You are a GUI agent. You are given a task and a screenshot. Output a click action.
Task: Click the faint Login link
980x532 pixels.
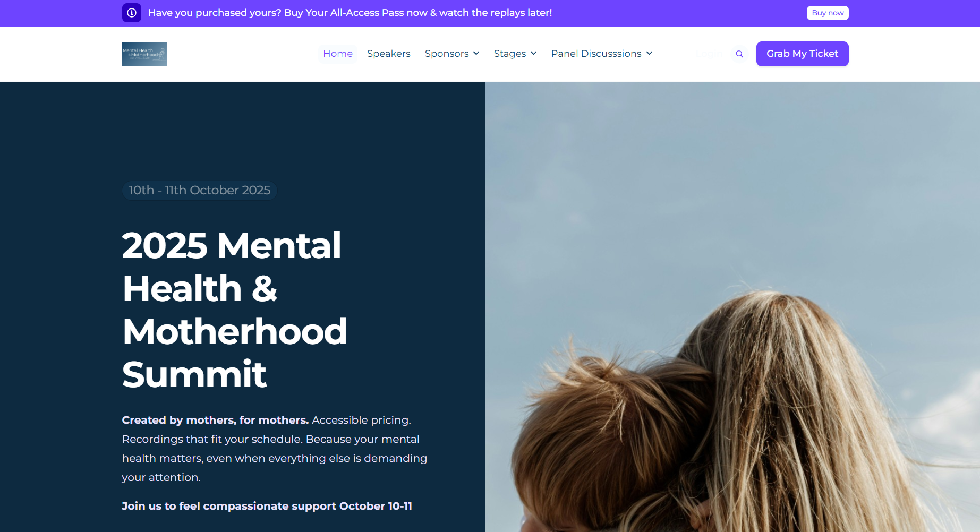(x=709, y=54)
